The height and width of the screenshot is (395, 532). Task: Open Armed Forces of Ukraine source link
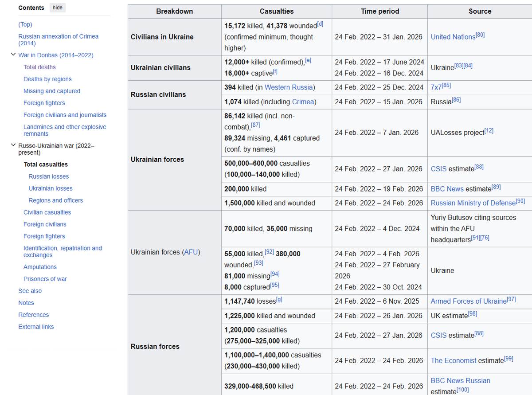(469, 301)
